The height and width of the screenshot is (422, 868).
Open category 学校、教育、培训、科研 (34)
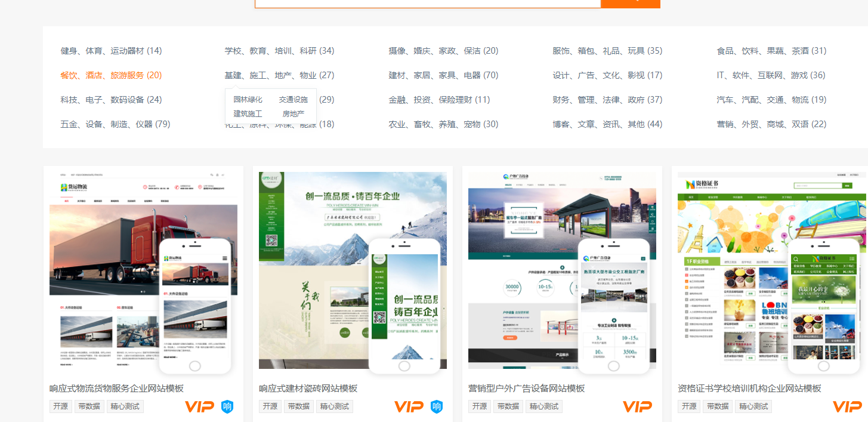[279, 51]
